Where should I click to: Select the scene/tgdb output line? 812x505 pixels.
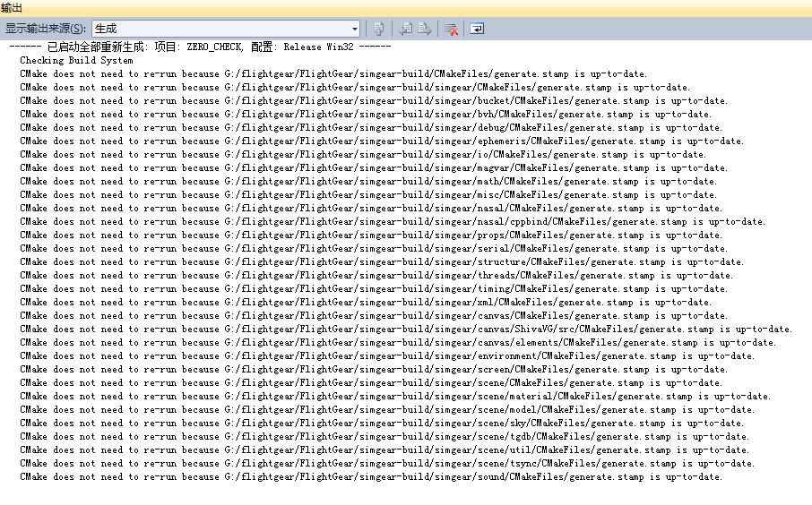click(384, 437)
